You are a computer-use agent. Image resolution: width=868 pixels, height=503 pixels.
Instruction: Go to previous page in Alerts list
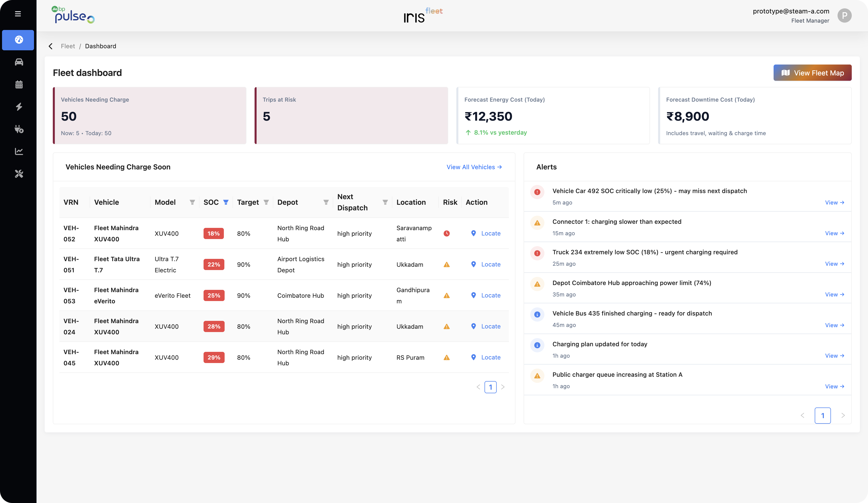click(803, 415)
